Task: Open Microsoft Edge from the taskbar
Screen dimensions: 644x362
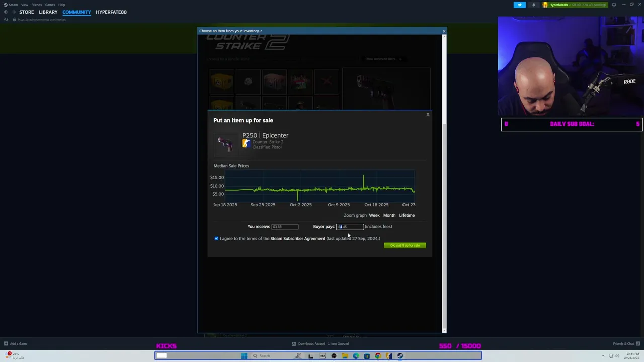Action: [x=356, y=356]
